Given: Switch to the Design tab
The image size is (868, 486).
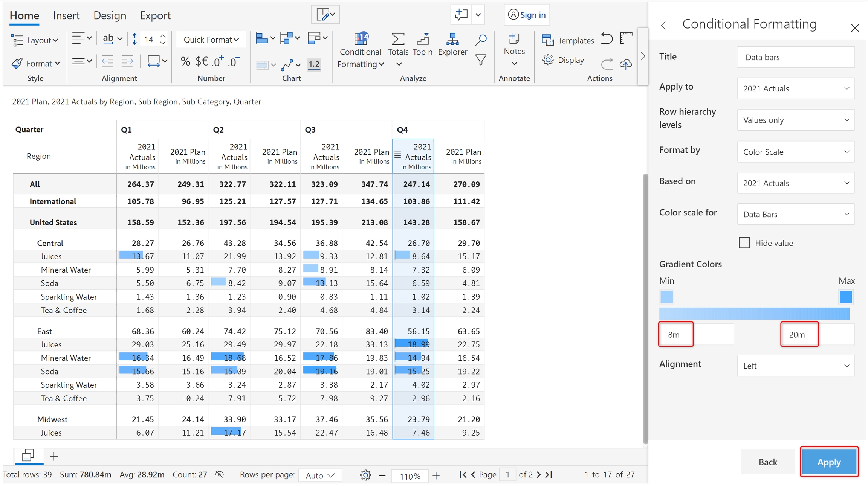Looking at the screenshot, I should tap(110, 15).
